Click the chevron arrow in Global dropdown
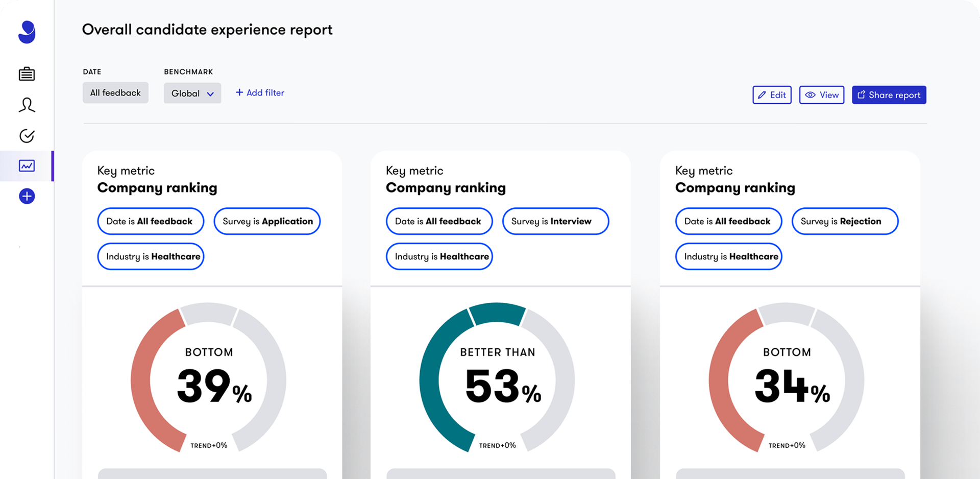This screenshot has width=980, height=479. (x=210, y=94)
